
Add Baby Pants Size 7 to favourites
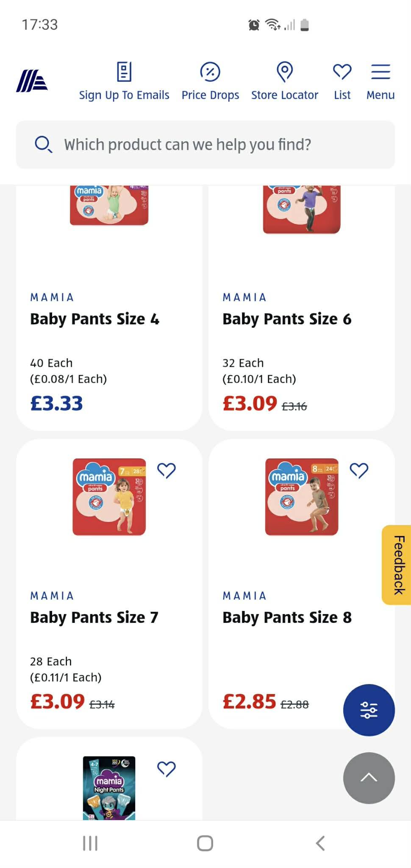tap(167, 470)
